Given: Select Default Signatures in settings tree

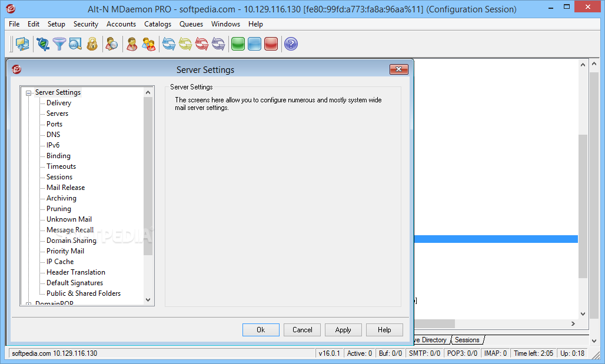Looking at the screenshot, I should 75,283.
